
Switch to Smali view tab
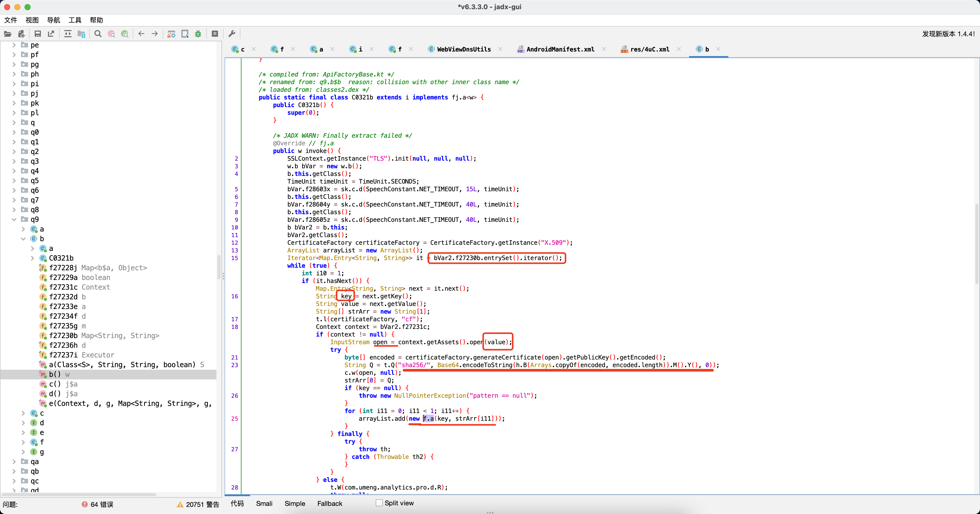point(264,503)
